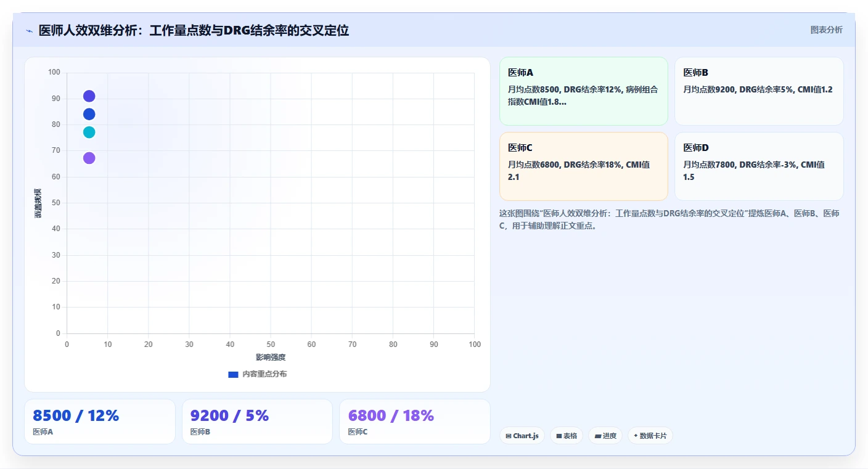
Task: Open the 医师C info card
Action: coord(583,166)
